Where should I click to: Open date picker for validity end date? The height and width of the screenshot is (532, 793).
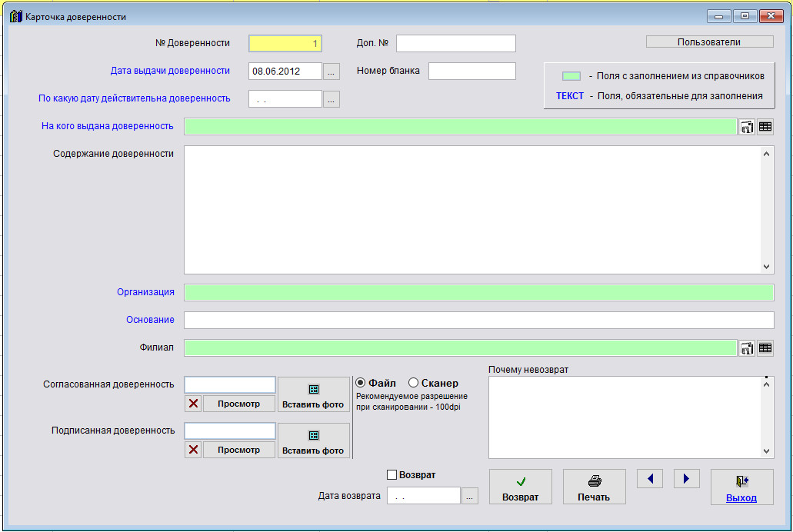point(332,99)
